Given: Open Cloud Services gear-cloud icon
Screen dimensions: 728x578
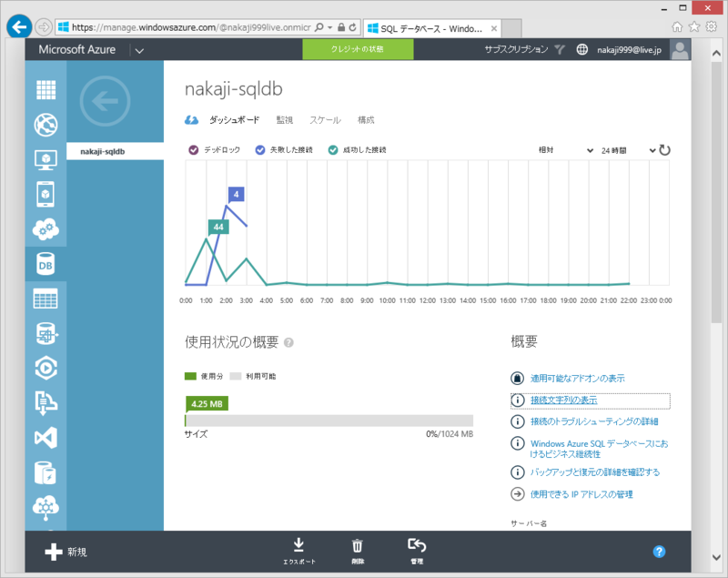Looking at the screenshot, I should (45, 229).
